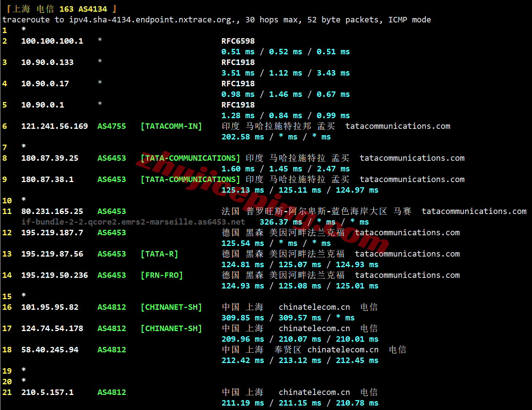Click the AS4755 number on hop 6
This screenshot has height=410, width=532.
tap(111, 126)
